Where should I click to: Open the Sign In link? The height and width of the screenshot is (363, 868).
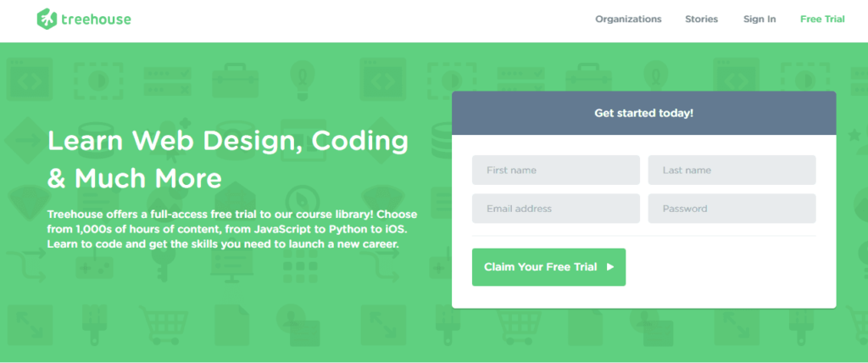pos(759,19)
